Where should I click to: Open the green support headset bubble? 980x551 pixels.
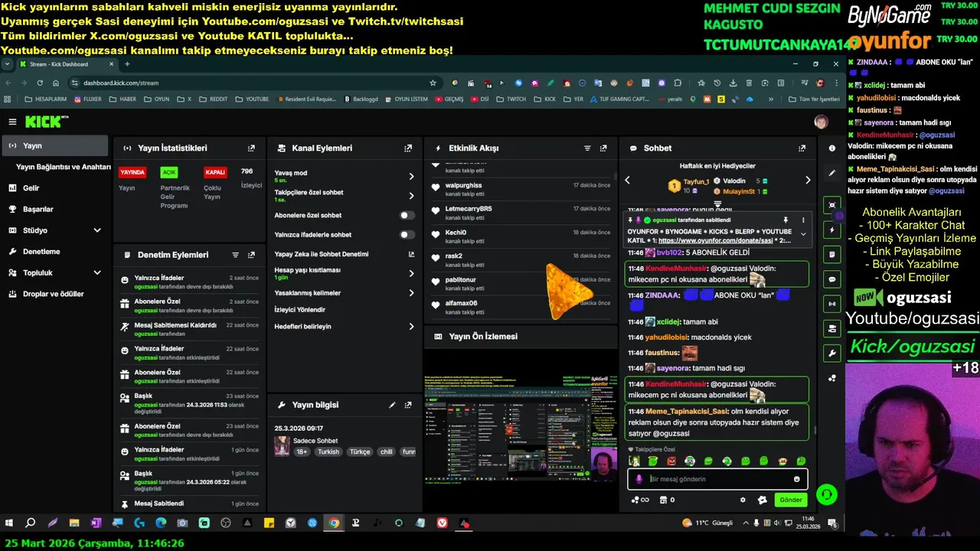pyautogui.click(x=827, y=494)
